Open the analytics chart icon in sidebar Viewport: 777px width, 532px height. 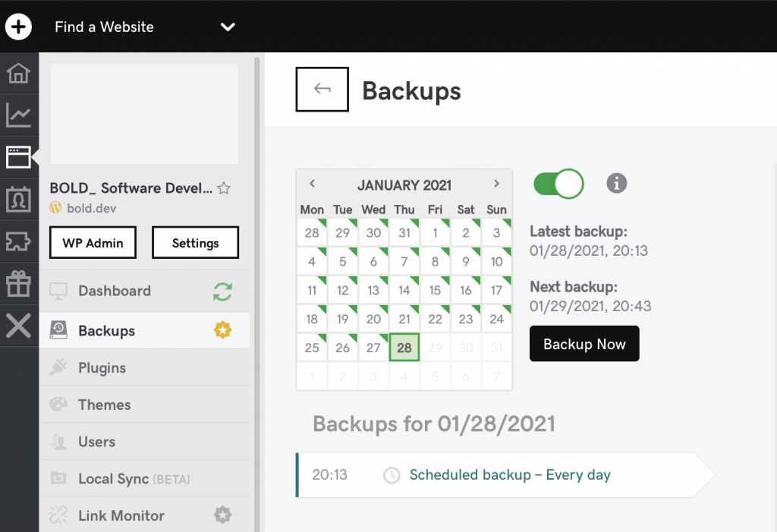point(18,115)
